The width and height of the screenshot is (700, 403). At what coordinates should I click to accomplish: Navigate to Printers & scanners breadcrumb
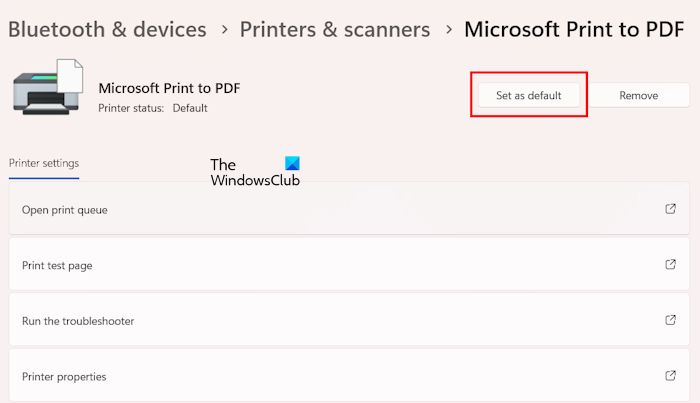(x=335, y=29)
